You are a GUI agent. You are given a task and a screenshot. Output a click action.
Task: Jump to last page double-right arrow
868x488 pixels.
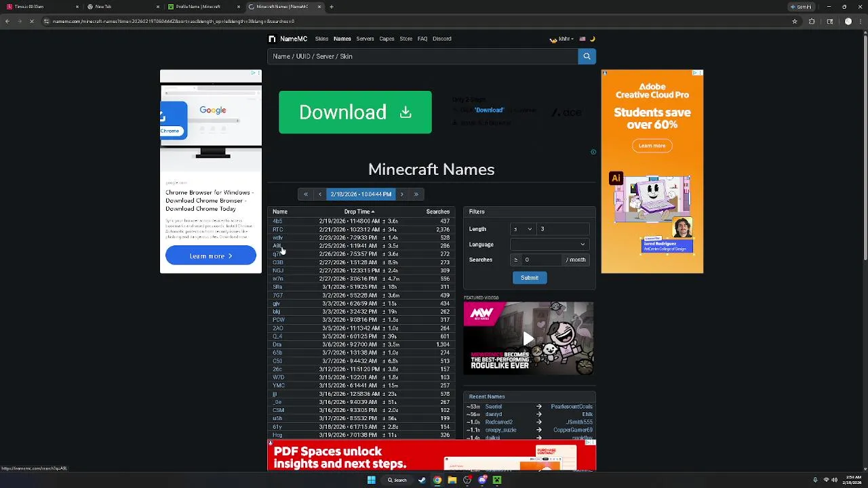click(x=416, y=194)
